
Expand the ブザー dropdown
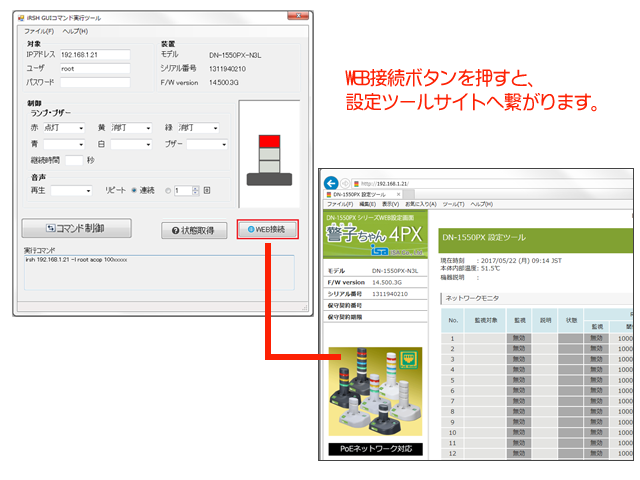[207, 145]
